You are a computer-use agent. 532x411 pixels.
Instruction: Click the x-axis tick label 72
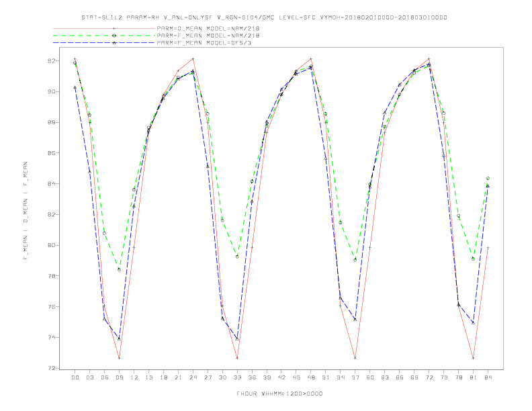[x=429, y=377]
